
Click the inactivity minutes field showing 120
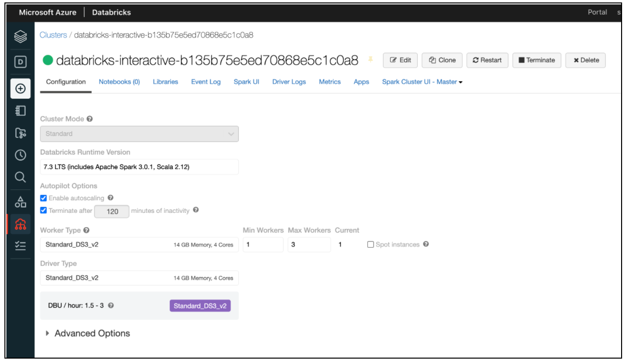[x=112, y=211]
